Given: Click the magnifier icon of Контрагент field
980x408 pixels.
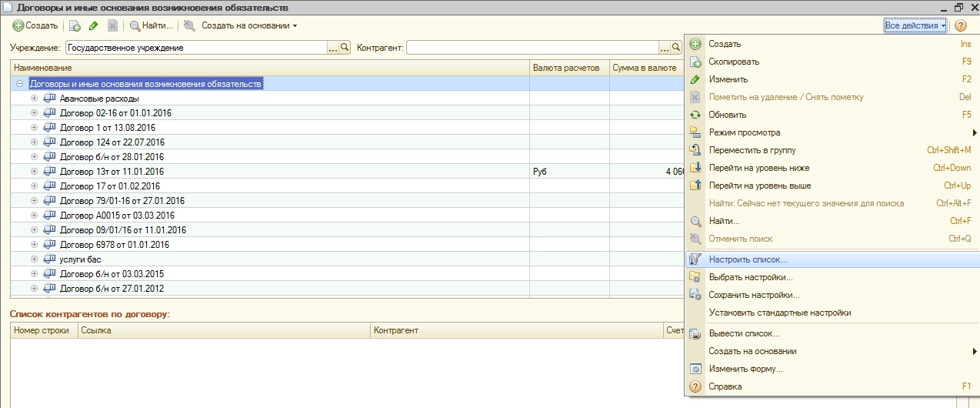Looking at the screenshot, I should click(x=677, y=48).
